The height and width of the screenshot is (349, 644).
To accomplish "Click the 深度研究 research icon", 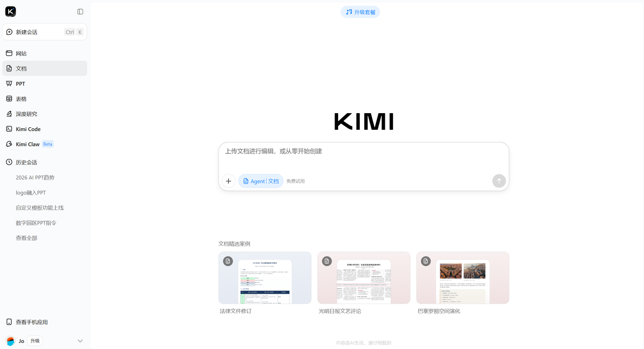I will click(9, 114).
